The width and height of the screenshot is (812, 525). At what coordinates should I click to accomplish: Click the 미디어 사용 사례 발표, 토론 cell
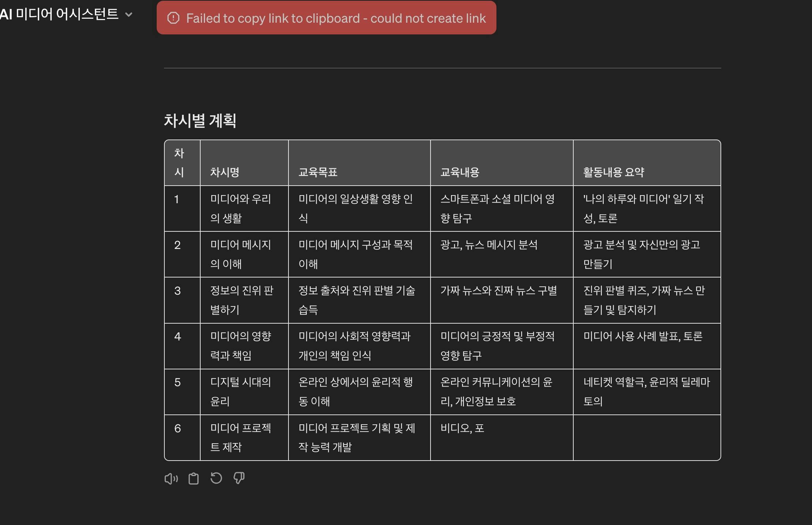[643, 336]
